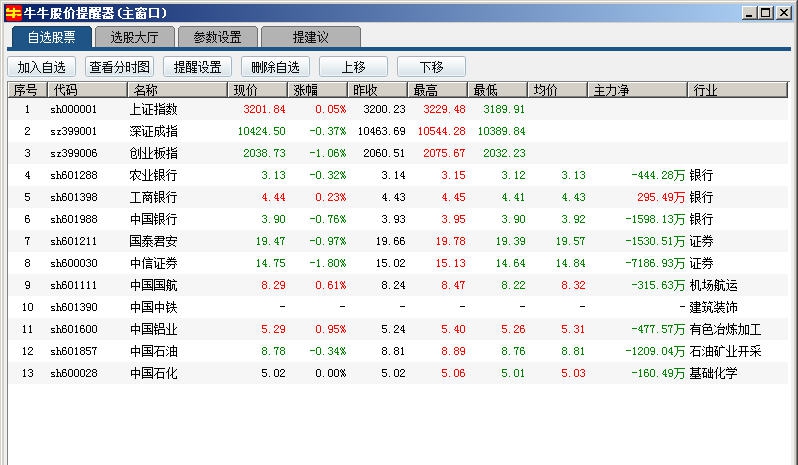Viewport: 798px width, 465px height.
Task: Click the code sh601288
Action: click(x=73, y=175)
